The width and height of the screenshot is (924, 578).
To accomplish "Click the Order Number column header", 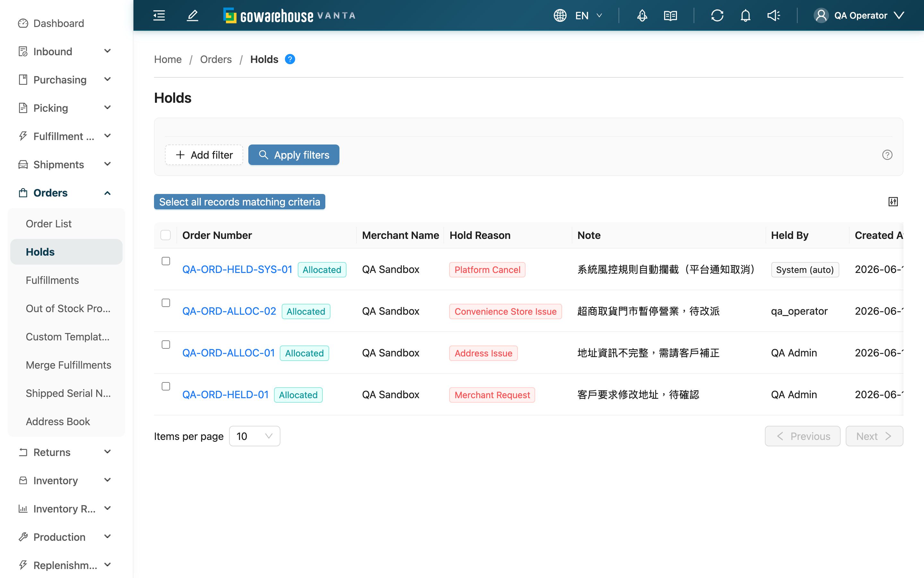I will pyautogui.click(x=217, y=235).
